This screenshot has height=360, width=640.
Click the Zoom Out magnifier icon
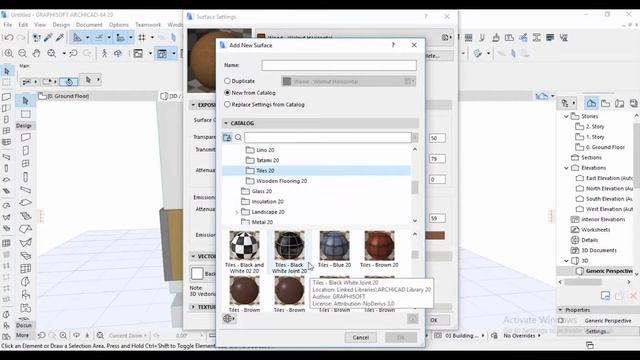[x=22, y=53]
